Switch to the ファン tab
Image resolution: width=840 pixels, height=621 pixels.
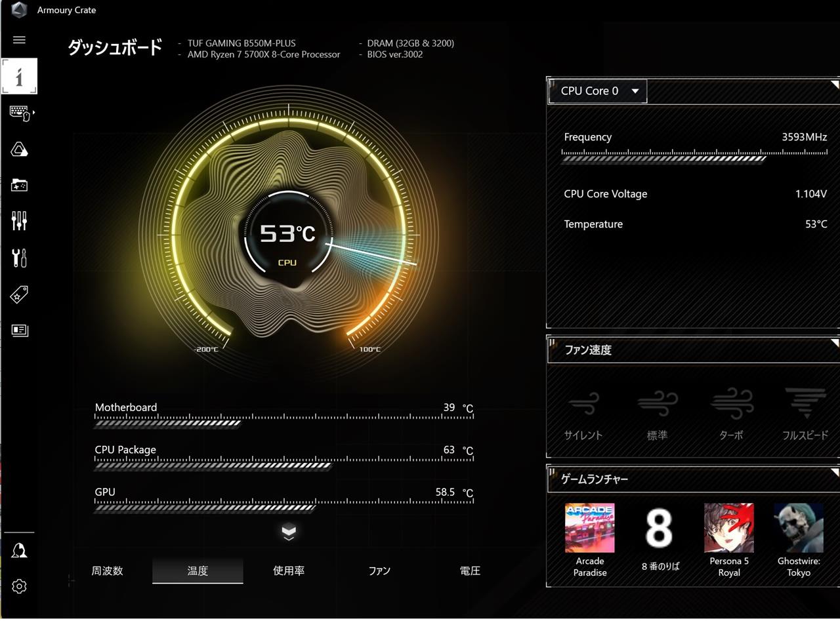pos(379,571)
